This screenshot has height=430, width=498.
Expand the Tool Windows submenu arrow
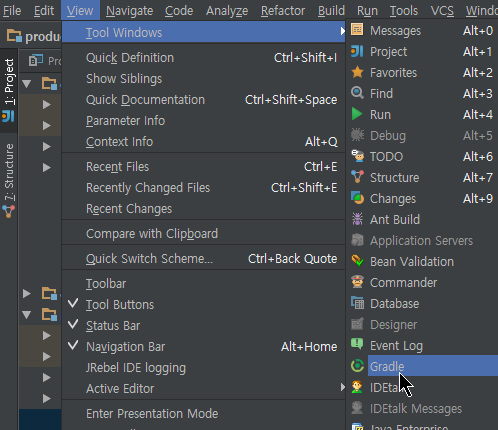tap(342, 31)
